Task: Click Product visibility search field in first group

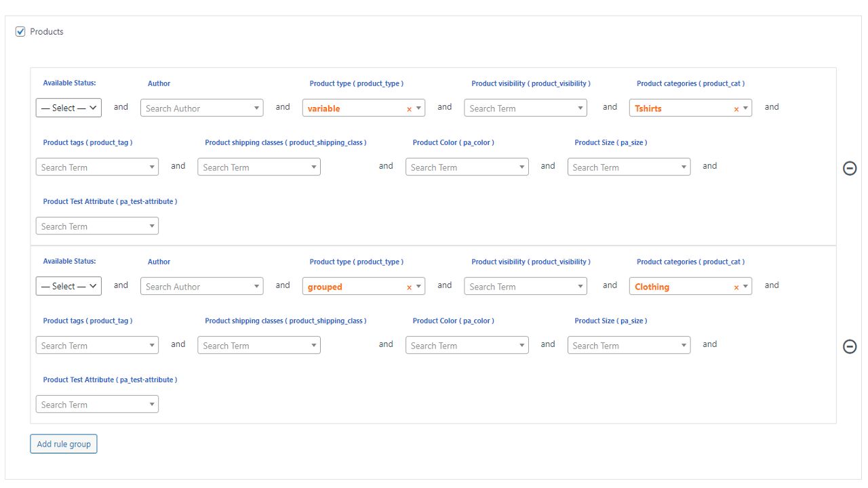Action: [x=520, y=108]
